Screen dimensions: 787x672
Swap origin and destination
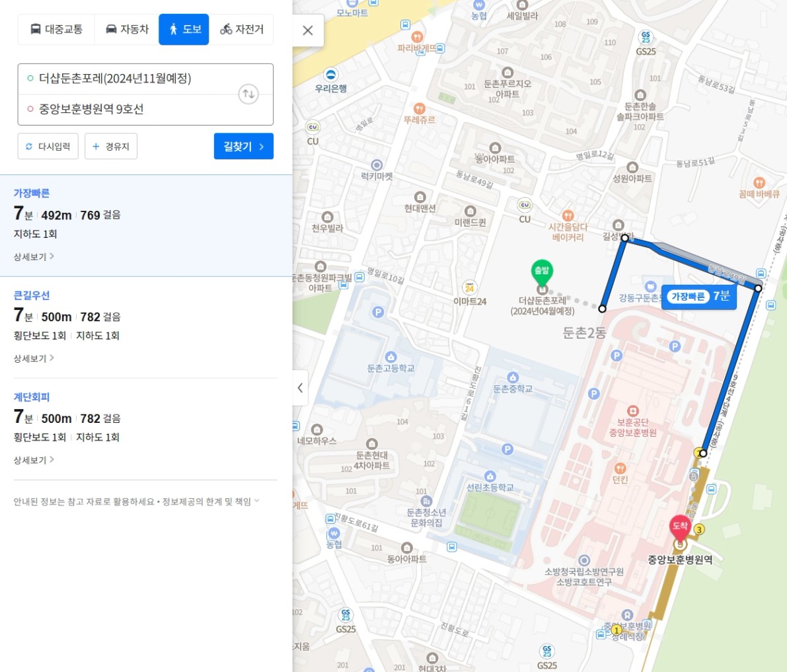[248, 94]
